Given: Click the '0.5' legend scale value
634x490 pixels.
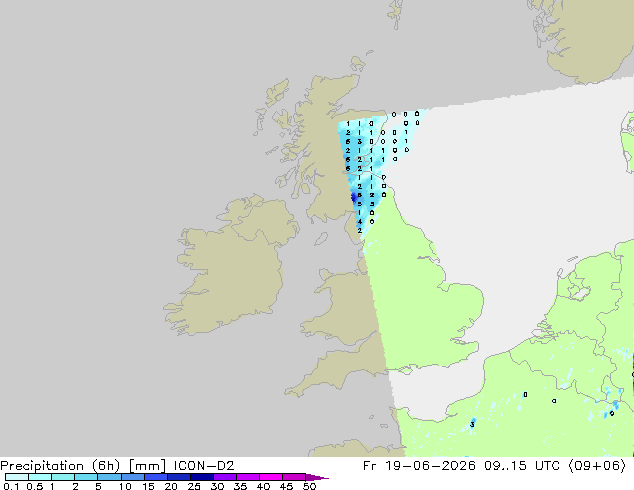Looking at the screenshot, I should [x=34, y=486].
